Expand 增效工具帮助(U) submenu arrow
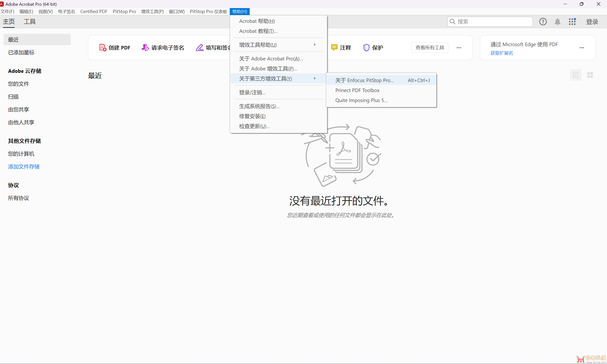This screenshot has height=364, width=607. point(314,45)
